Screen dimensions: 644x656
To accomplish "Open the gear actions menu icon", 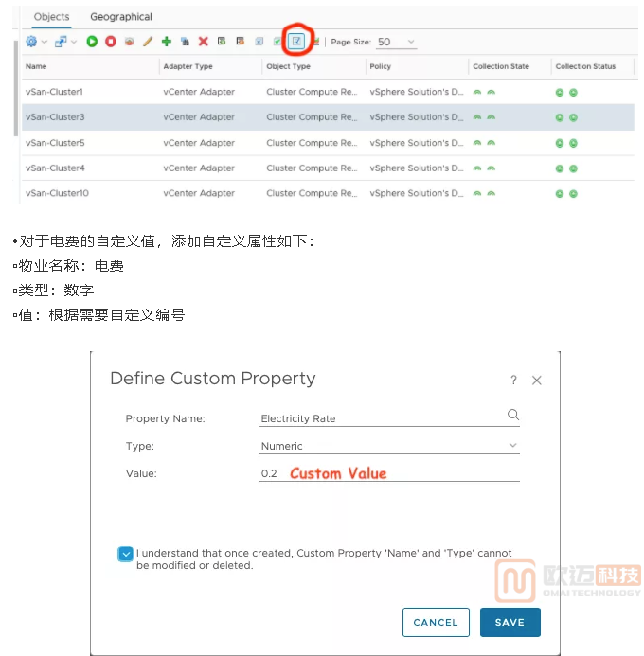I will coord(31,42).
